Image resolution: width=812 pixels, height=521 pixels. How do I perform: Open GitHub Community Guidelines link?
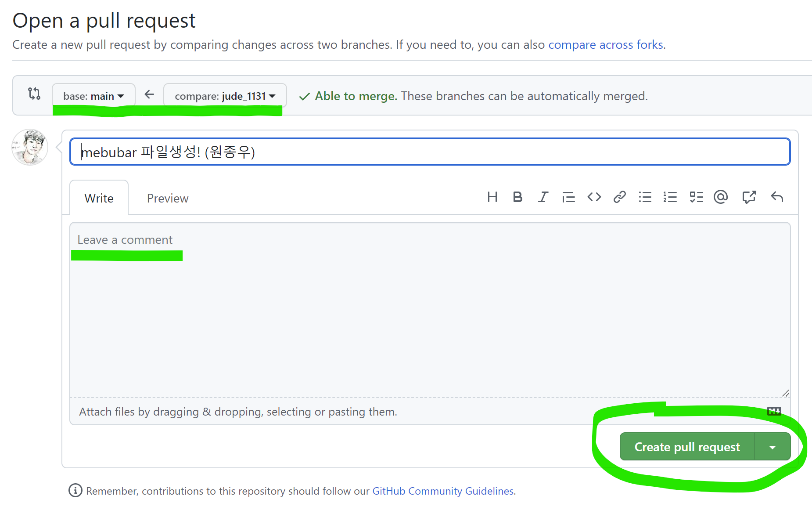tap(443, 491)
